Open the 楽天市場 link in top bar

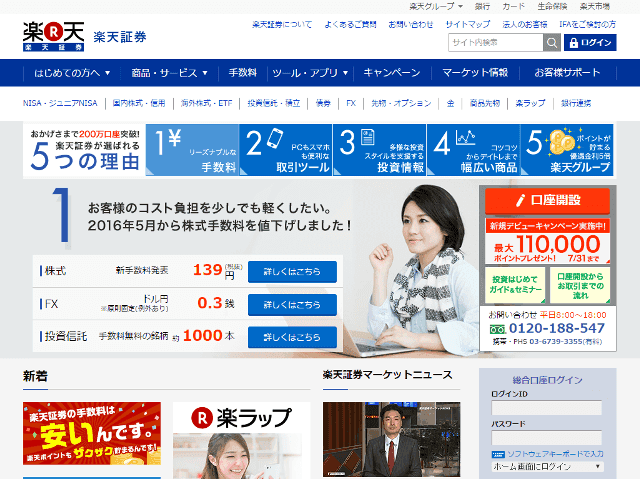point(595,7)
